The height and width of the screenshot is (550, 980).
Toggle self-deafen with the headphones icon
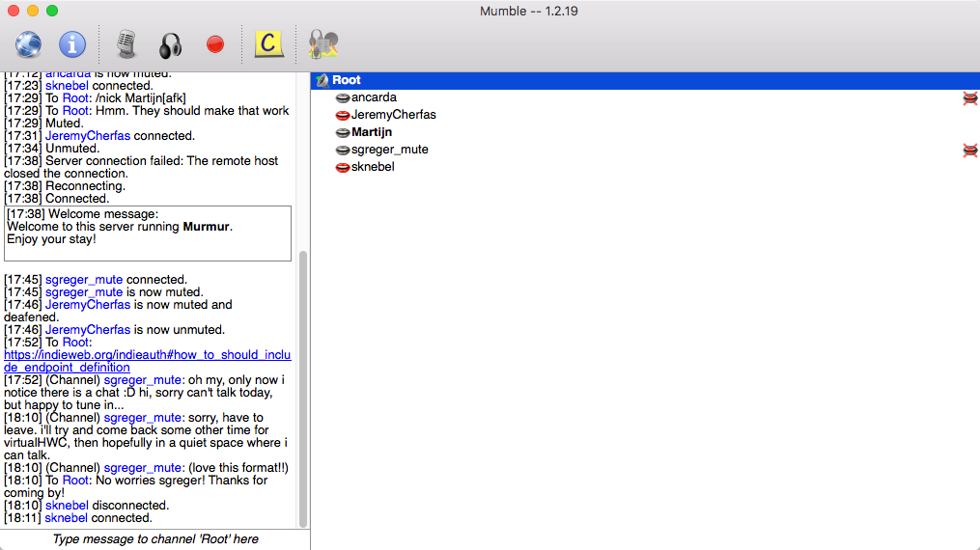[x=170, y=45]
